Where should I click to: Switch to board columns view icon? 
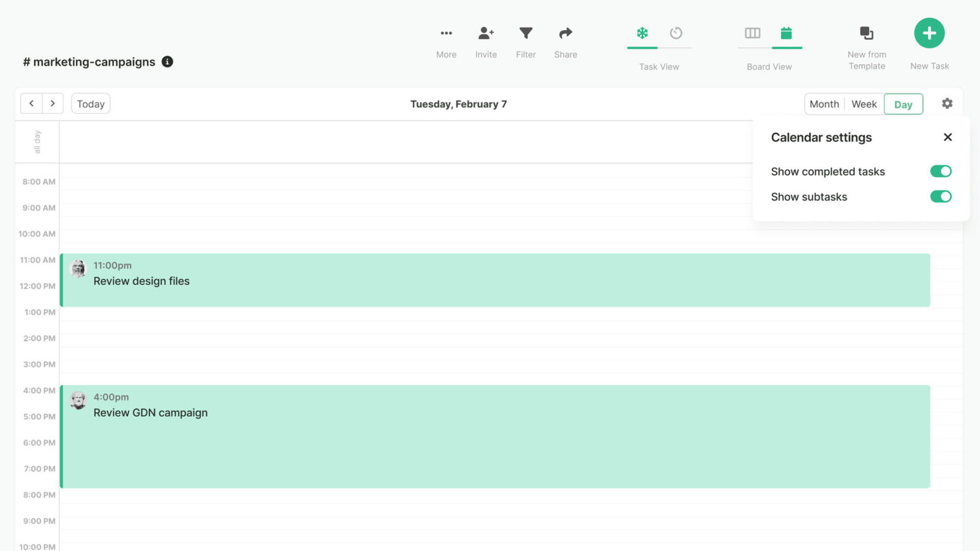[x=752, y=33]
